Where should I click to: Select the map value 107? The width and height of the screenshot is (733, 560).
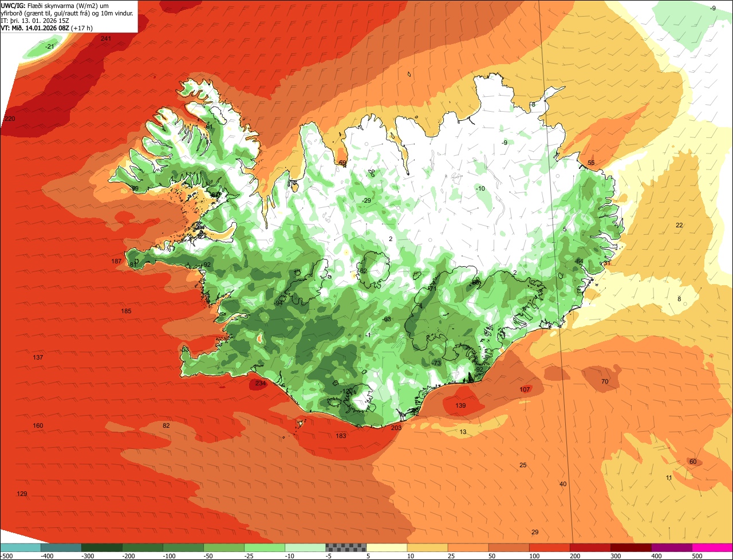click(525, 389)
